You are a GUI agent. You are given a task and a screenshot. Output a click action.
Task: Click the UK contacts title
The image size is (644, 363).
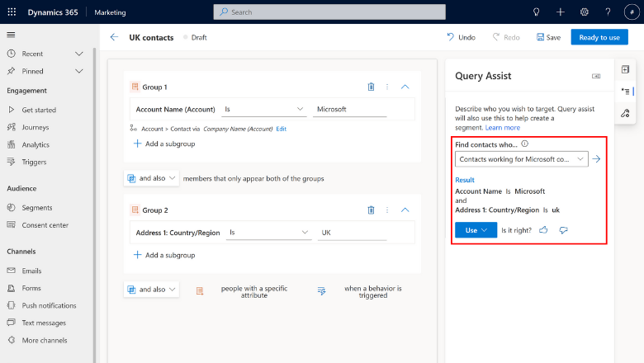(151, 37)
